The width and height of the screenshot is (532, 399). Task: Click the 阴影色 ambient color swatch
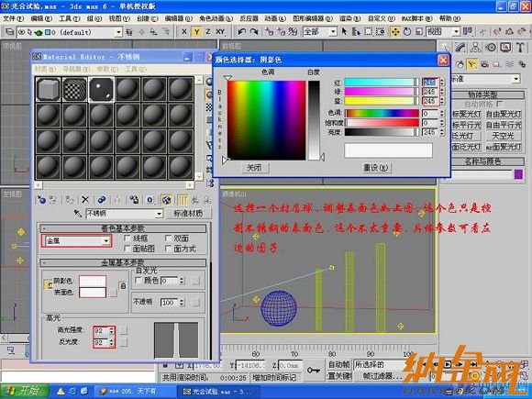click(x=93, y=281)
